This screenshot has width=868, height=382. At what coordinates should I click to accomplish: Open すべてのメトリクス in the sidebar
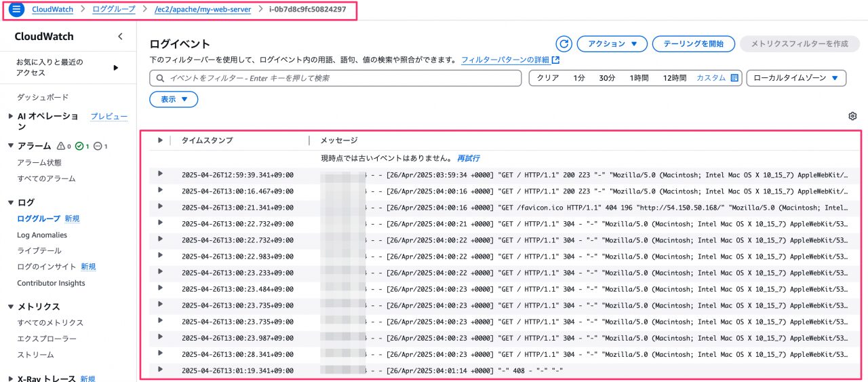[50, 323]
